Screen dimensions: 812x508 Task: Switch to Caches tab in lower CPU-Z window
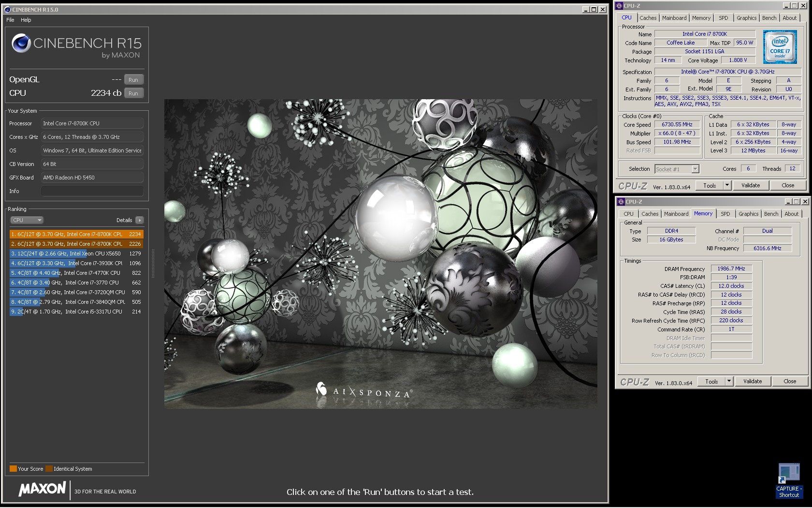click(x=650, y=214)
